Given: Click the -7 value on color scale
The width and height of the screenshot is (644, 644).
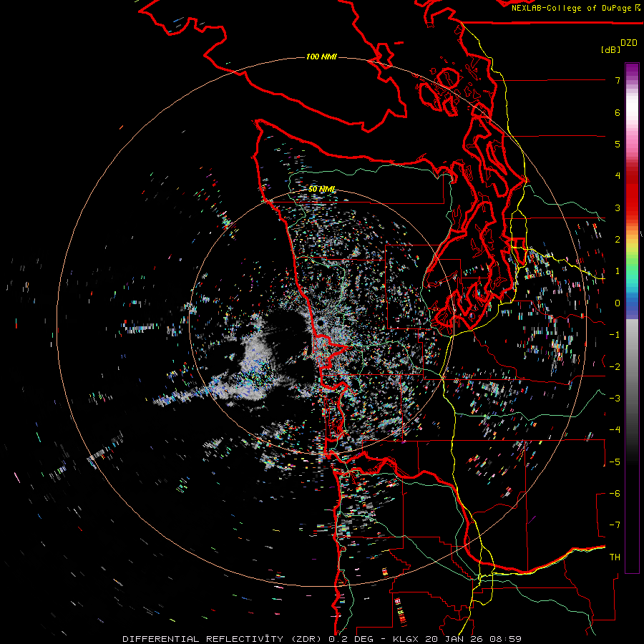Looking at the screenshot, I should tap(615, 525).
